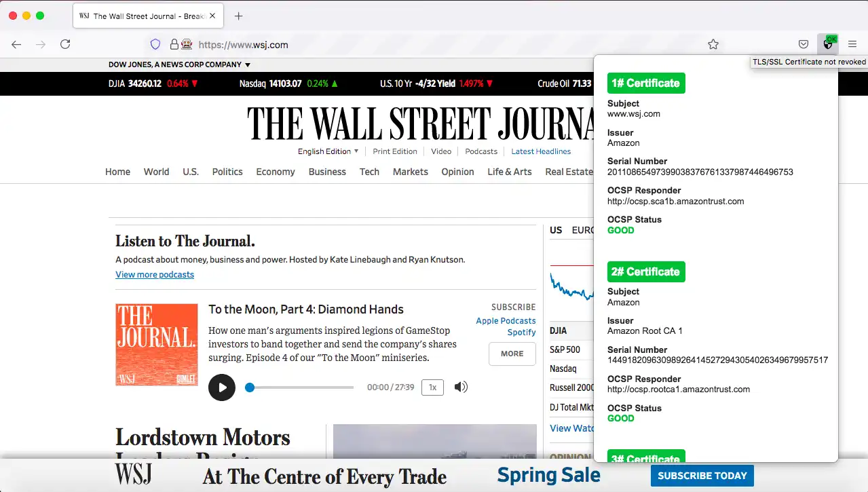Bookmark this page with the star icon
The image size is (868, 492).
click(713, 44)
